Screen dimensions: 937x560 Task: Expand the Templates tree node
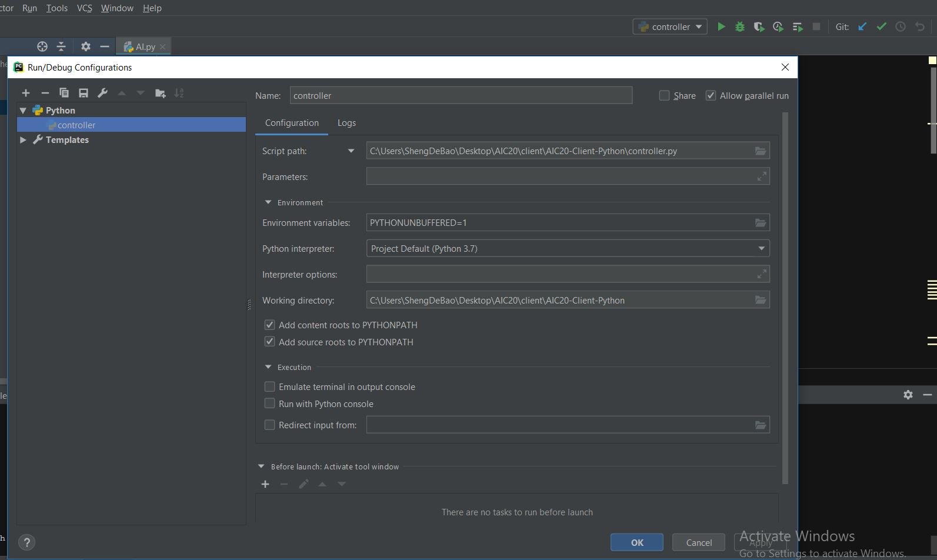(23, 140)
